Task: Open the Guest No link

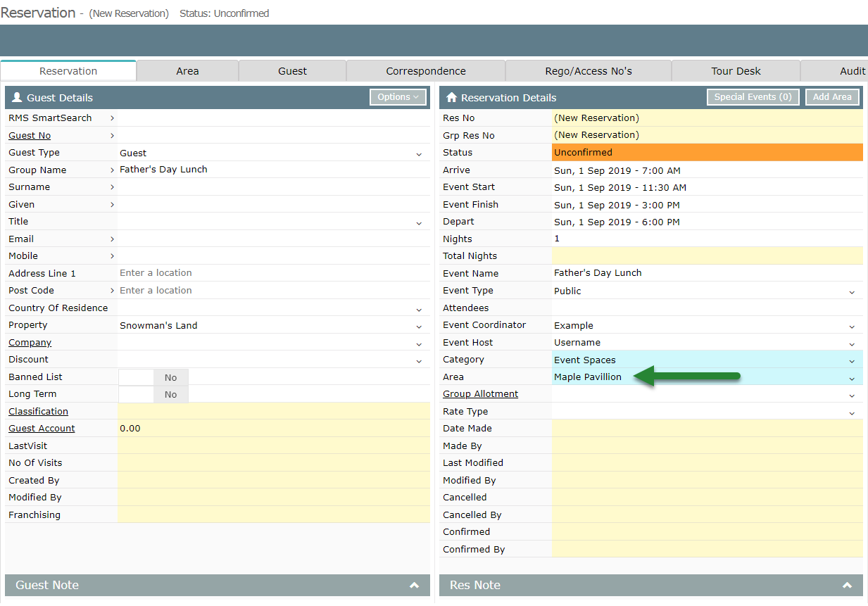Action: 30,136
